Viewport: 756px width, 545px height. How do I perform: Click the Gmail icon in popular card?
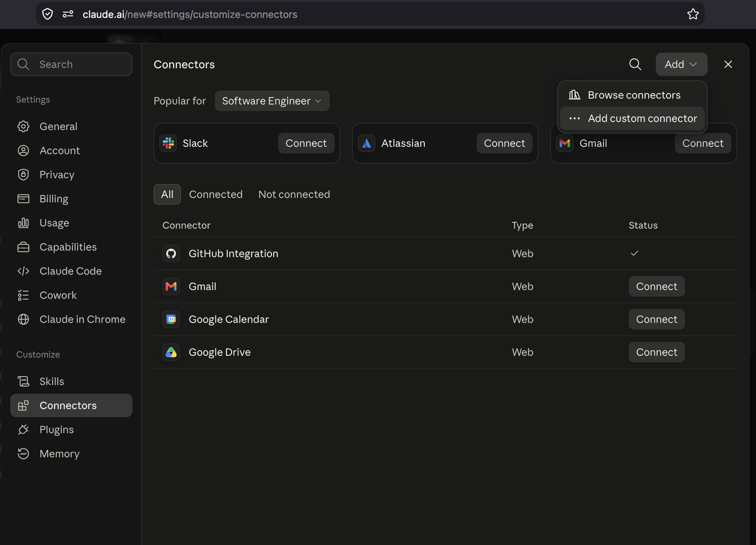pos(565,143)
